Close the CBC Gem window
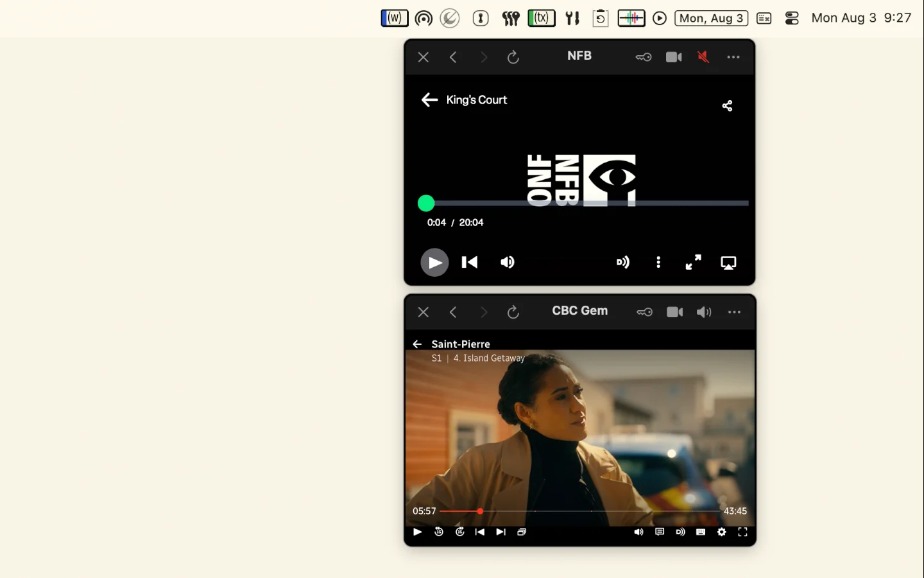 coord(424,312)
